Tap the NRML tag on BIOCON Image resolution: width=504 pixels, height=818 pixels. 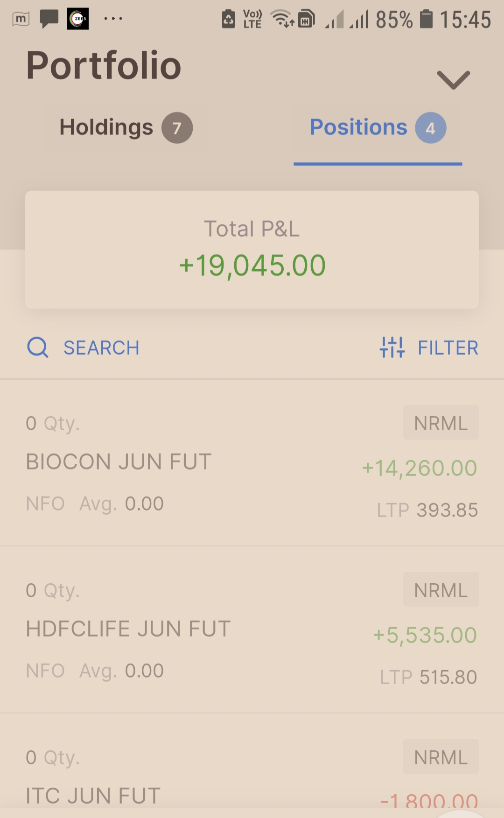point(441,423)
